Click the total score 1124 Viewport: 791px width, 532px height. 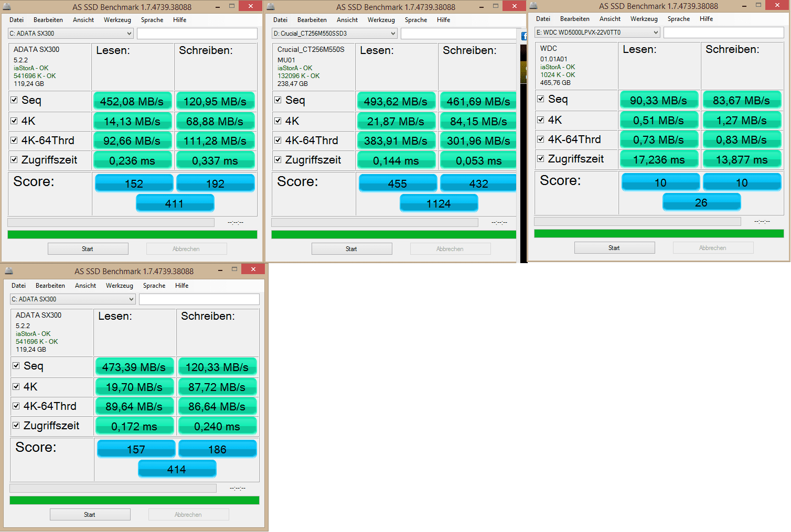439,203
